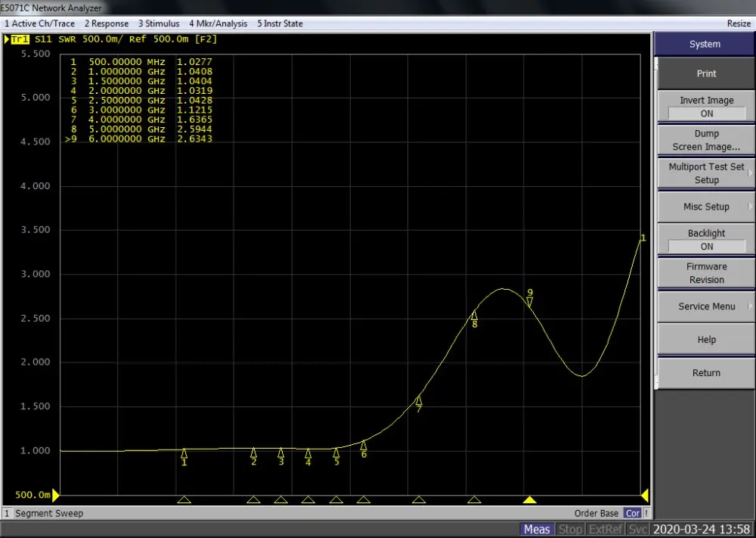The image size is (756, 538).
Task: Toggle the Backlight ON setting
Action: pyautogui.click(x=706, y=240)
